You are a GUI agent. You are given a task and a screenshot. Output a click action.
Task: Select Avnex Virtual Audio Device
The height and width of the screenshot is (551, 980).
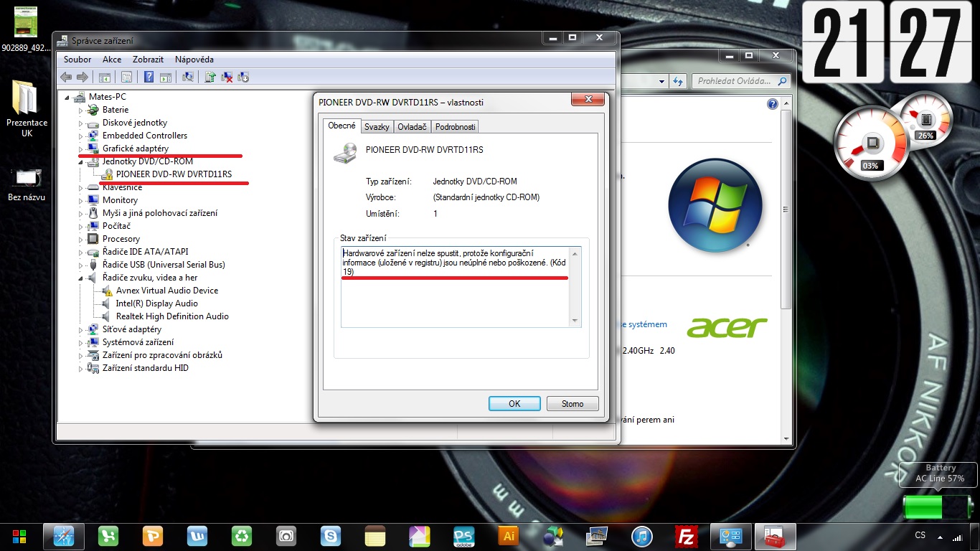(167, 291)
